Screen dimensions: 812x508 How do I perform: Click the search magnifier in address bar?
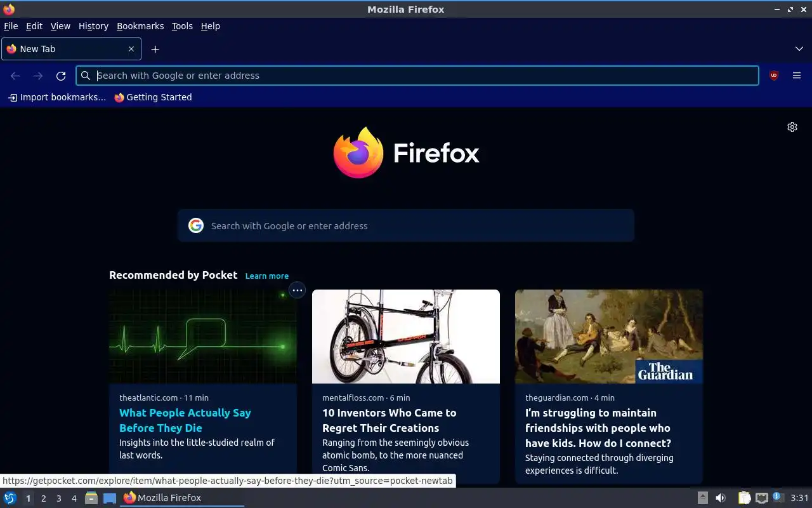point(86,76)
